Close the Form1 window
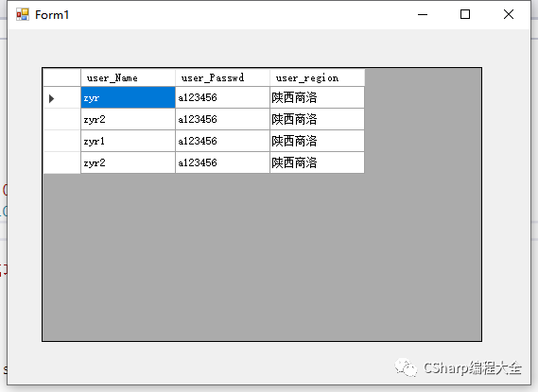Image resolution: width=538 pixels, height=392 pixels. (x=509, y=14)
